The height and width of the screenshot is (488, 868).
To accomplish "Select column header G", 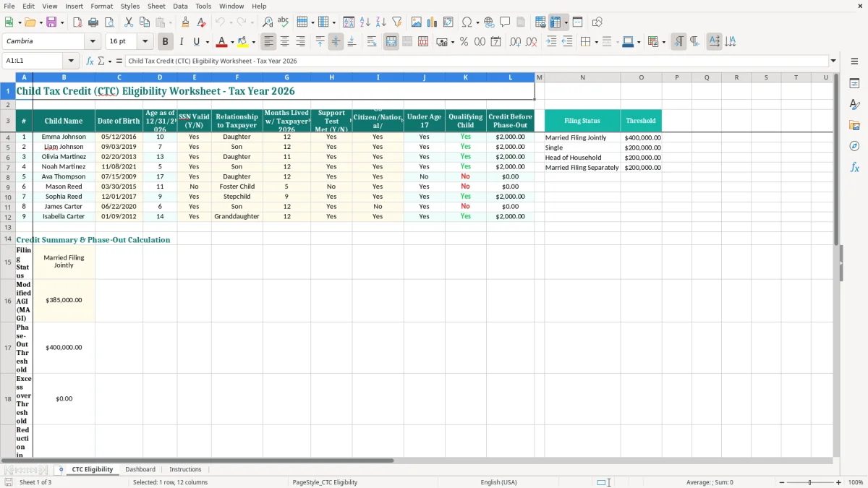I will 286,77.
